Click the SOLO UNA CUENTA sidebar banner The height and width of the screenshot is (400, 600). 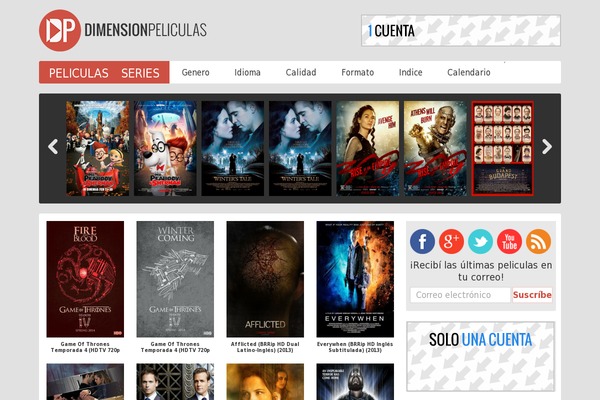click(x=481, y=356)
